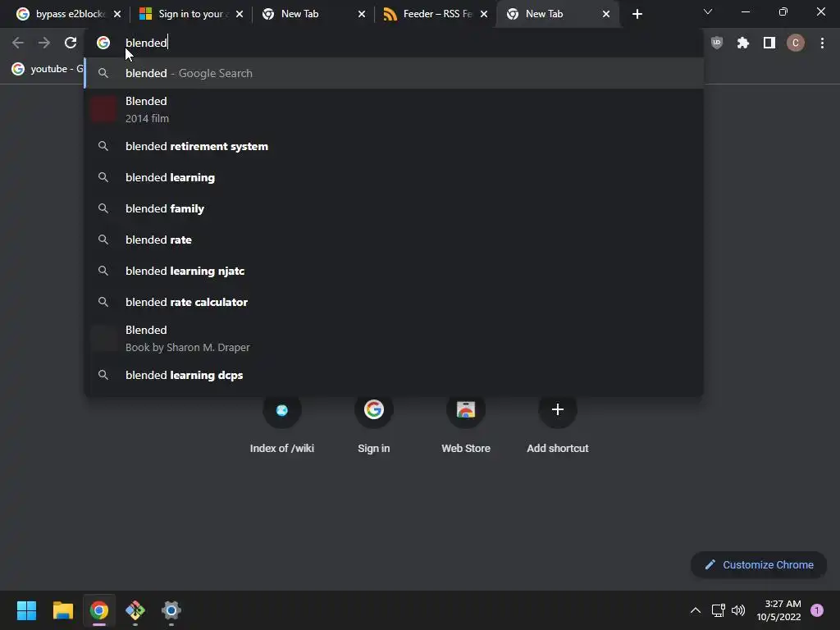Open a new tab with plus button
Viewport: 840px width, 630px height.
(x=637, y=14)
